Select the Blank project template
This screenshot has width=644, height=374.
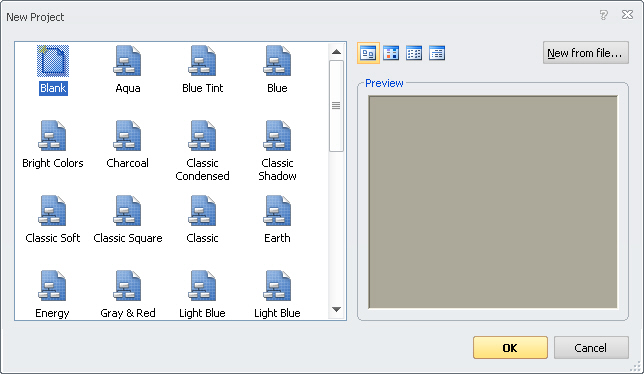point(53,70)
